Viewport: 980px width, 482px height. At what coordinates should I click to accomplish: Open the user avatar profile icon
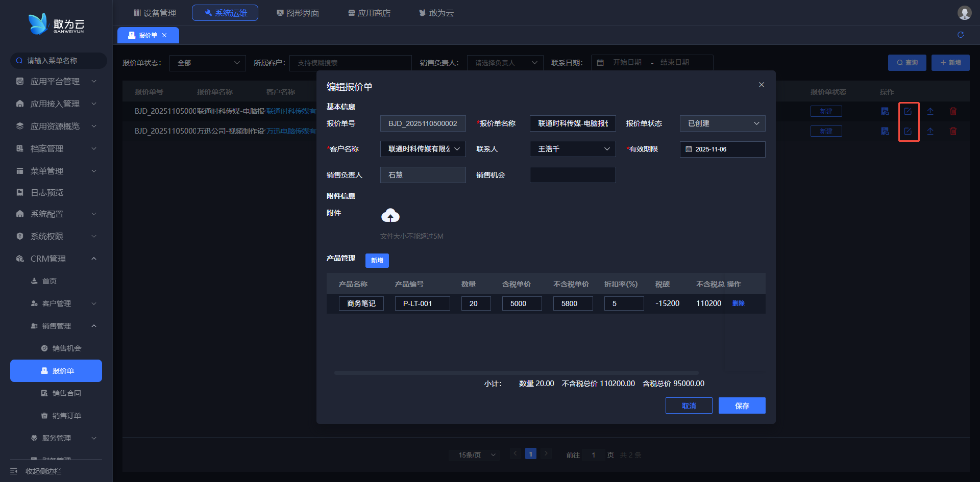(964, 13)
